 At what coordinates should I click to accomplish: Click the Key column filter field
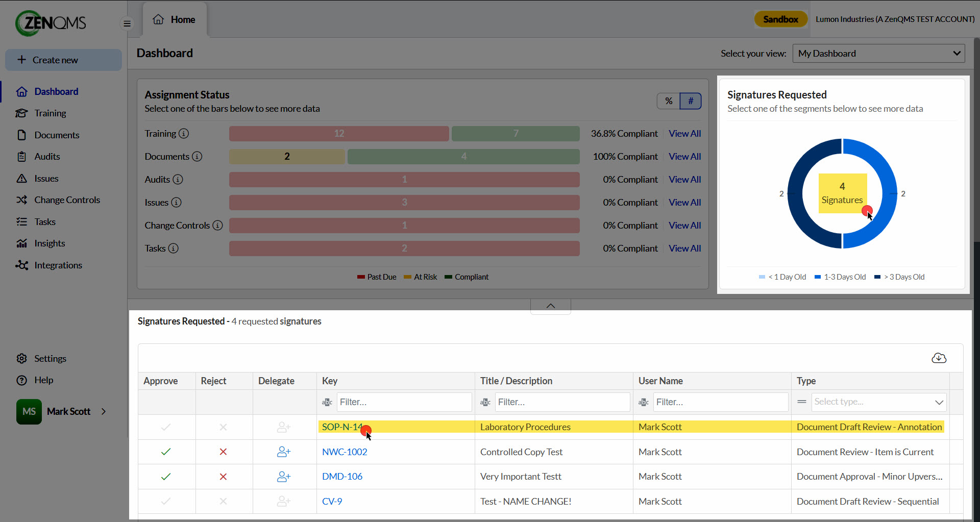pos(404,402)
